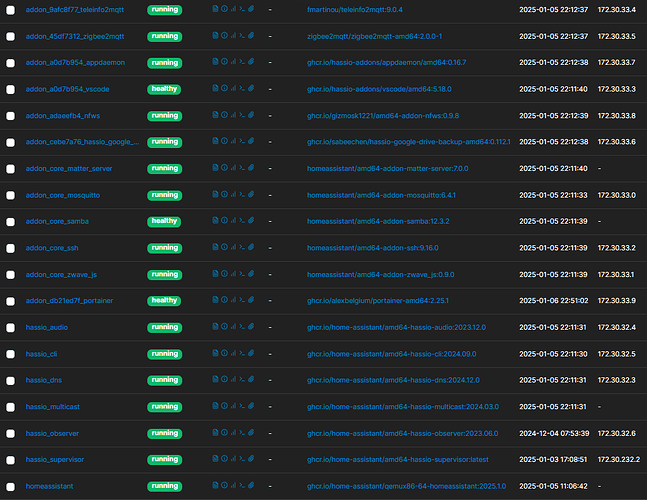This screenshot has width=647, height=500.
Task: Open amd64-addon-samba:12.3.2 image link
Action: tap(378, 221)
